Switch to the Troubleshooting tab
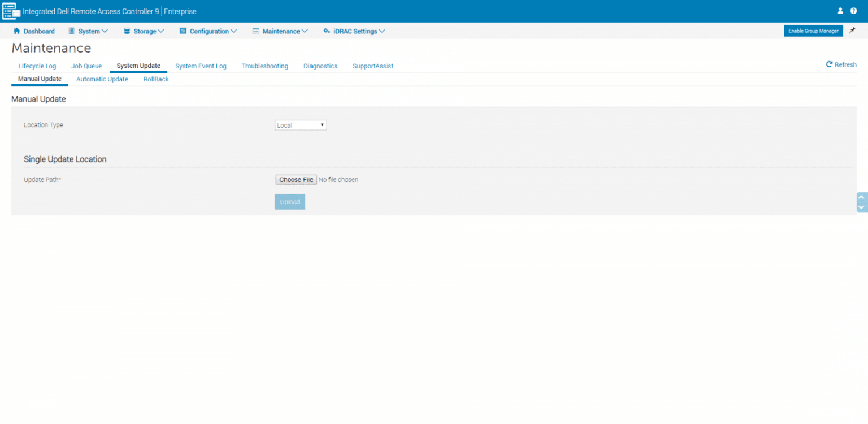 pos(265,66)
